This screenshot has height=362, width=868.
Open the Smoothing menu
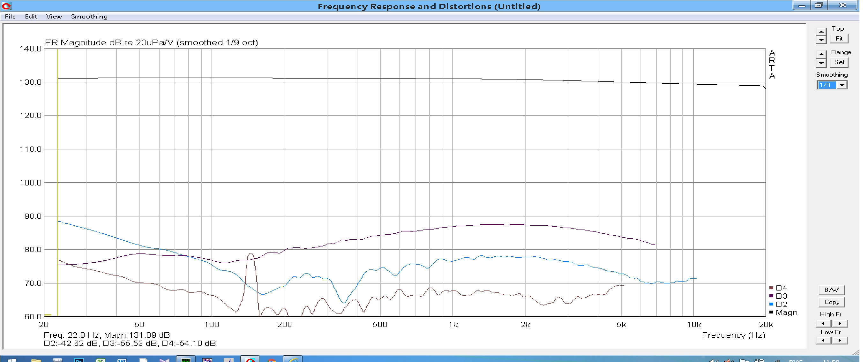click(89, 17)
